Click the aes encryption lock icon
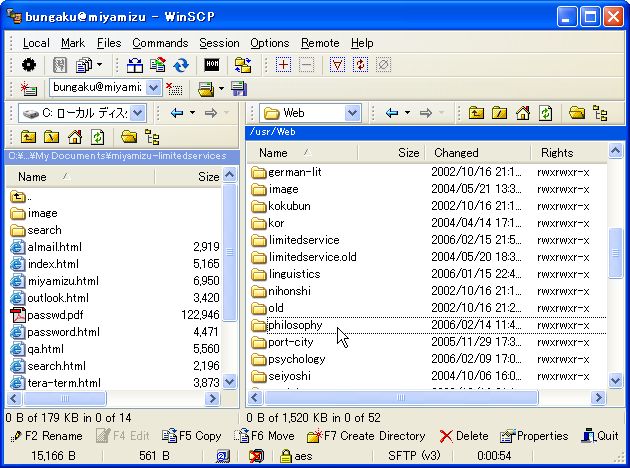 pyautogui.click(x=286, y=456)
